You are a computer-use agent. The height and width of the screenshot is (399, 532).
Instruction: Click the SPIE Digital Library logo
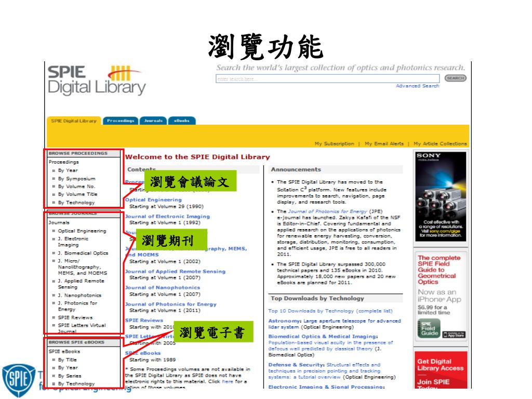click(x=97, y=81)
